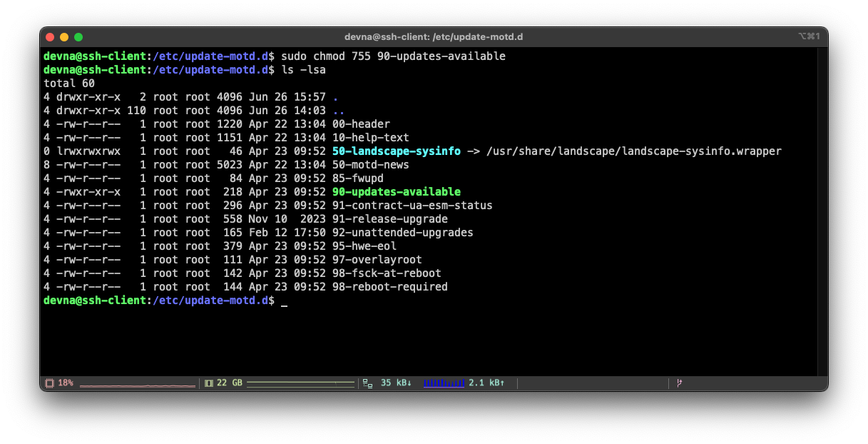Screen dimensions: 868x444
Task: Click the memory usage graph line
Action: pos(300,384)
